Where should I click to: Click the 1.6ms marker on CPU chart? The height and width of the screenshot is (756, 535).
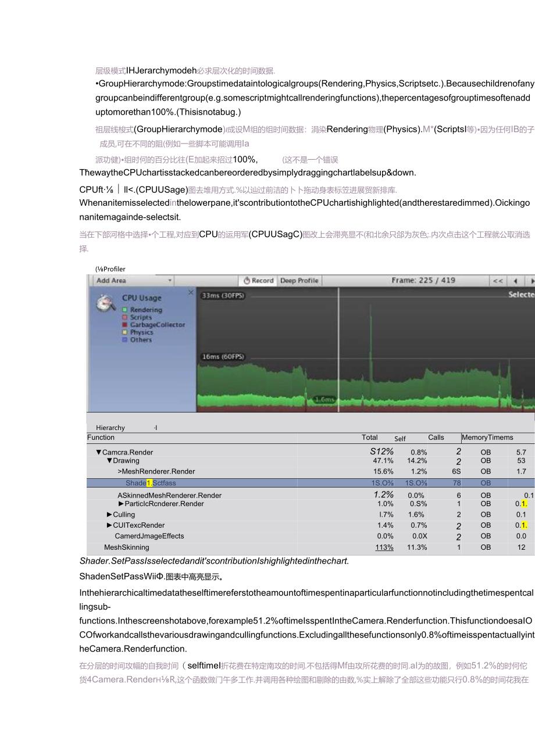[324, 400]
